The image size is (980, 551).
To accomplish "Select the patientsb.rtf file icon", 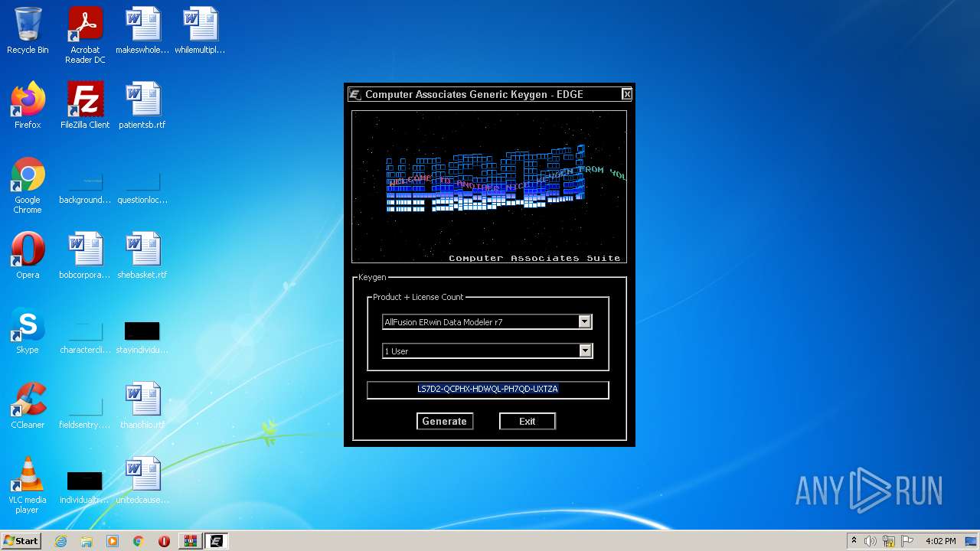I will tap(142, 106).
